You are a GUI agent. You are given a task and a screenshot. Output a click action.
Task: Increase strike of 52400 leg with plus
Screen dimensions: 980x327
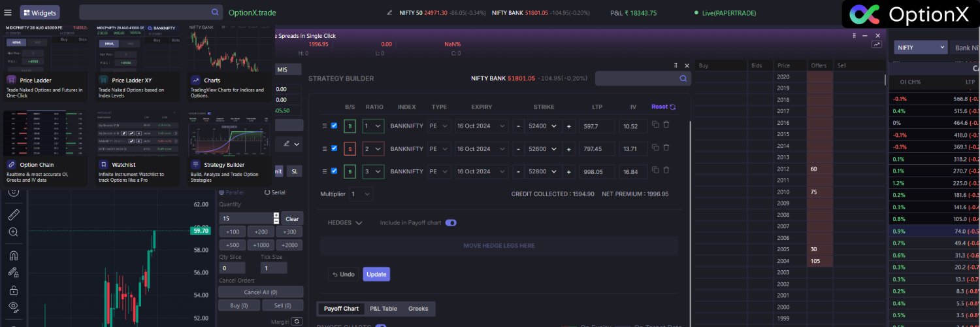tap(568, 126)
